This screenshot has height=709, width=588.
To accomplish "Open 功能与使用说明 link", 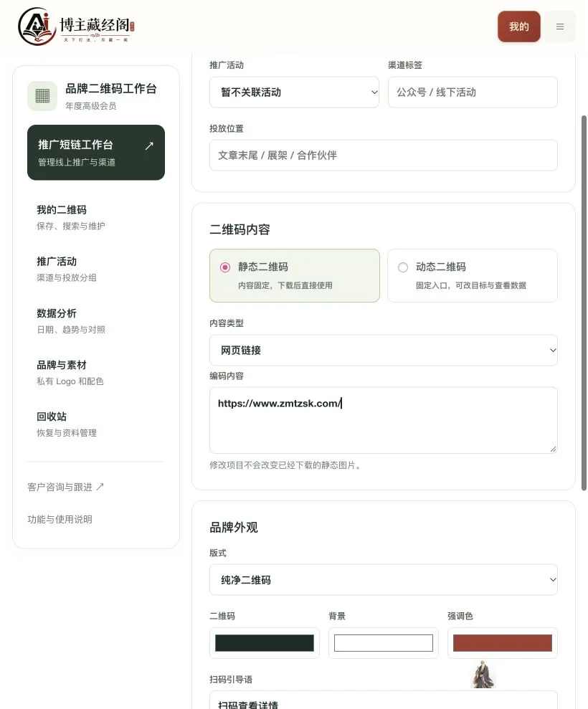I will click(x=60, y=519).
